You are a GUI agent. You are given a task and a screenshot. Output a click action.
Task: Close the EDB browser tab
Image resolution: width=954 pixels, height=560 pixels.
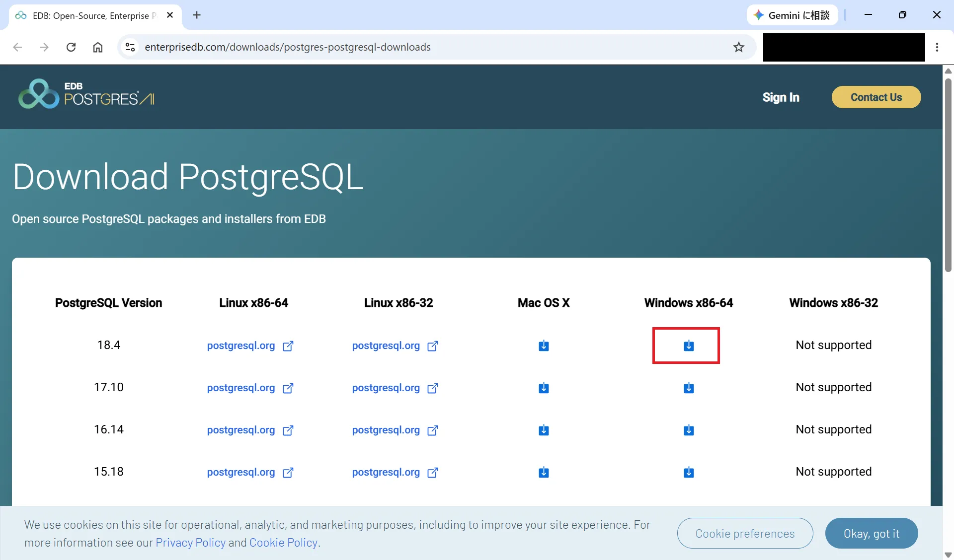(170, 15)
